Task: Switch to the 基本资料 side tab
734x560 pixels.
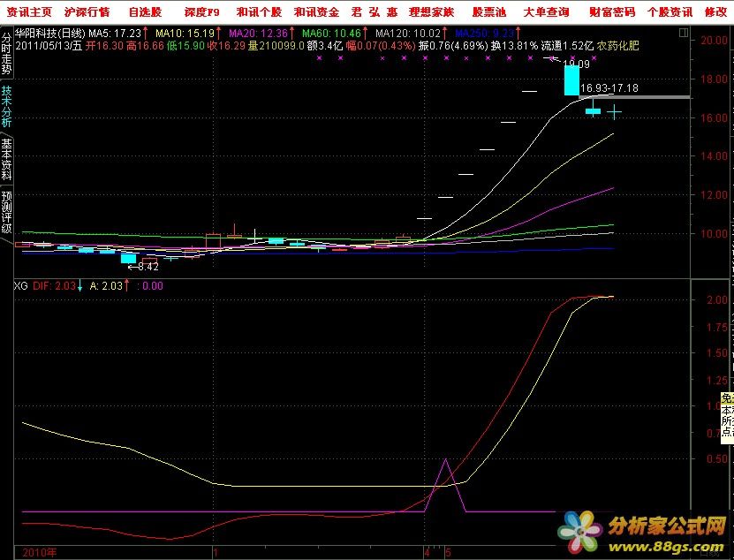Action: (6, 160)
